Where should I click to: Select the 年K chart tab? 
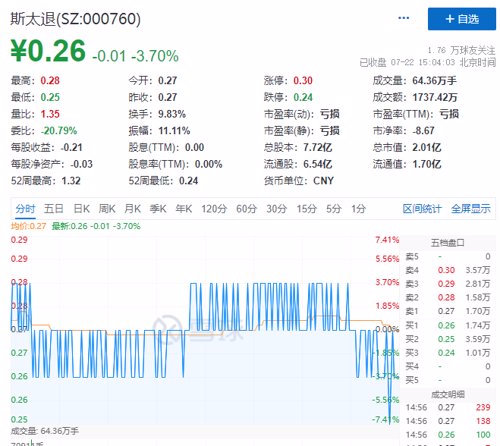coord(184,209)
